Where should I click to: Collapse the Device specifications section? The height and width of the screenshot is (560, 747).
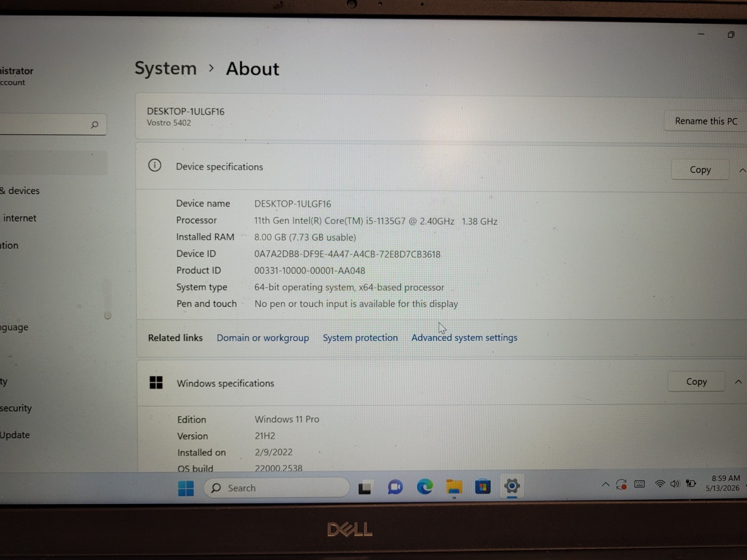coord(742,170)
